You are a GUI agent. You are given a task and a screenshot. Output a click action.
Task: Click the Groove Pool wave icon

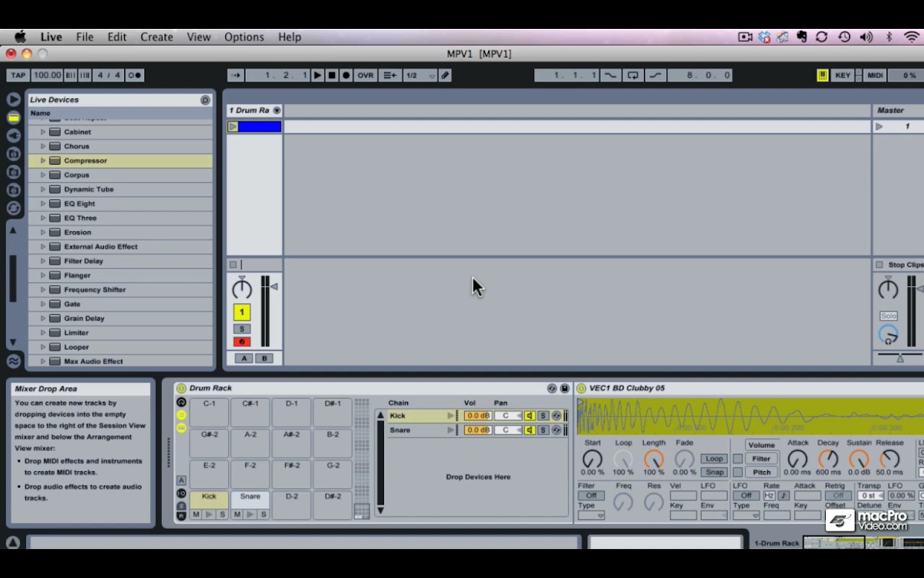14,361
